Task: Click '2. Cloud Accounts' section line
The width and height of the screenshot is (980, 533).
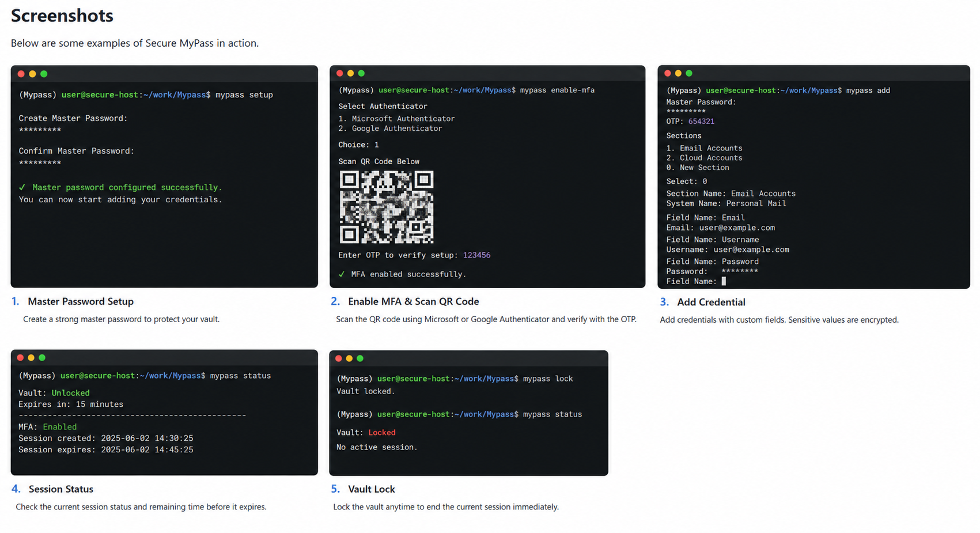Action: pos(704,158)
